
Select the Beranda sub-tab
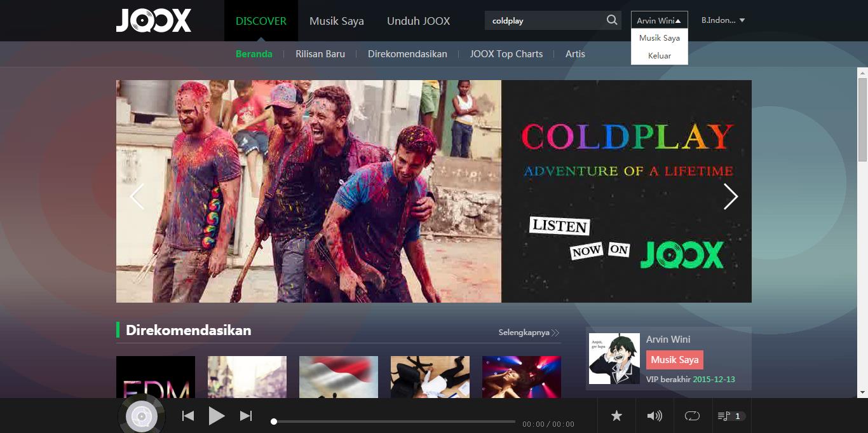(x=254, y=54)
